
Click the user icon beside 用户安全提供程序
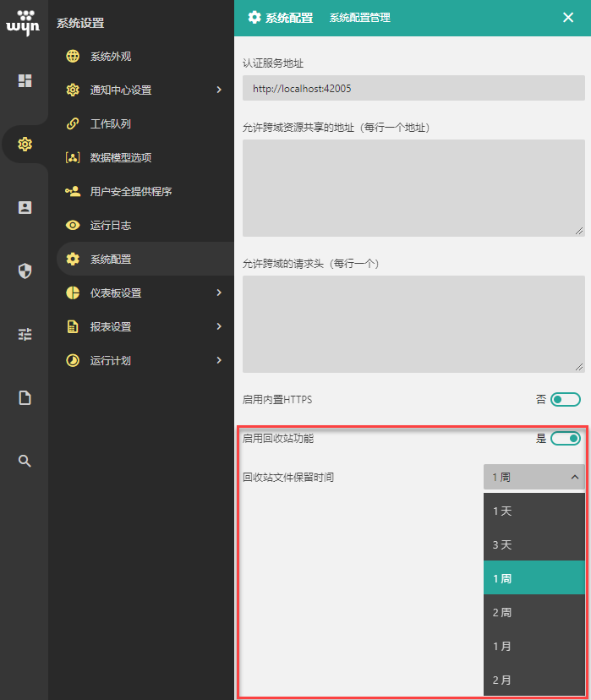[x=73, y=192]
